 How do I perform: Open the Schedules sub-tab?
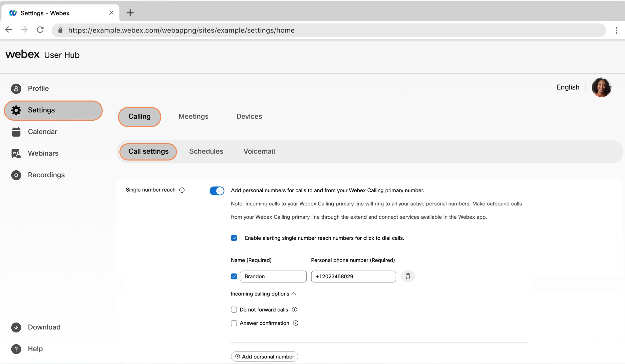tap(206, 151)
